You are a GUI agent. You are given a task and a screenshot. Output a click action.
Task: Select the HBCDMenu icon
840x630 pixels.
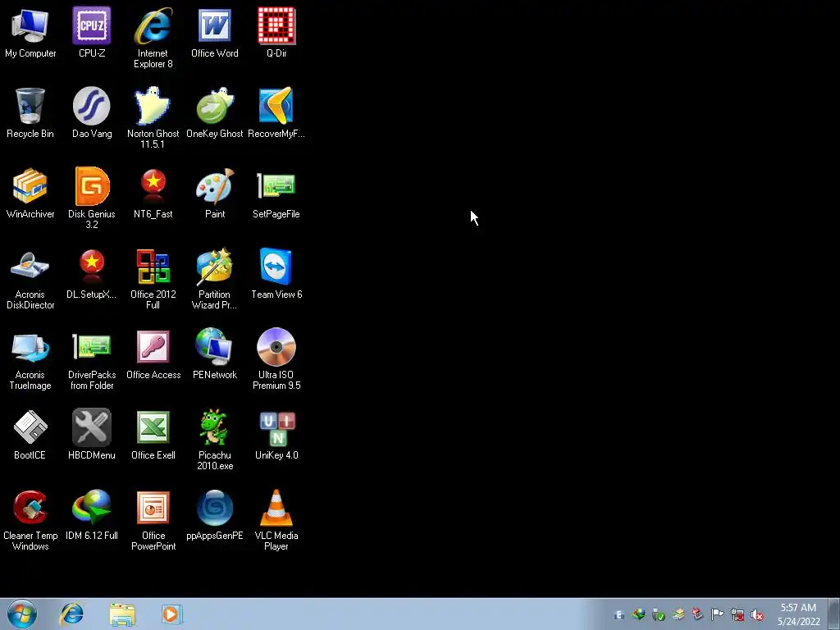tap(92, 434)
